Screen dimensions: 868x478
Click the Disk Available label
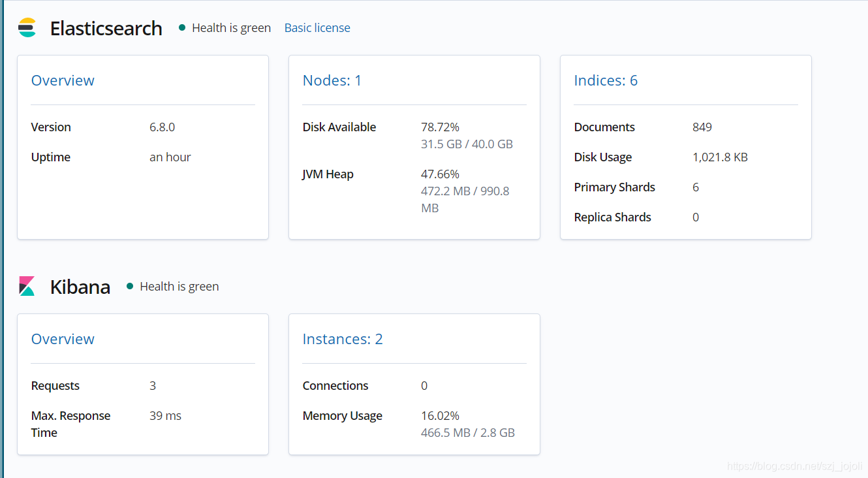coord(339,127)
